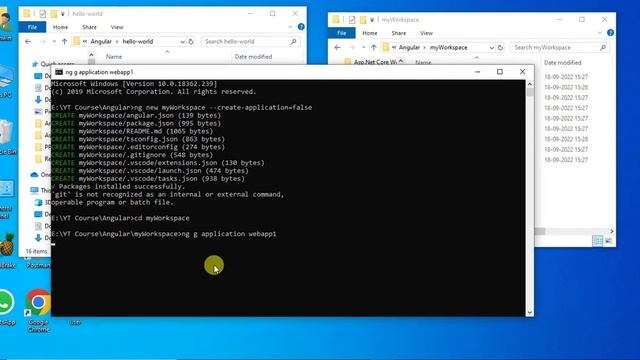The height and width of the screenshot is (360, 640).
Task: Click Search hello-world input field
Action: (250, 41)
